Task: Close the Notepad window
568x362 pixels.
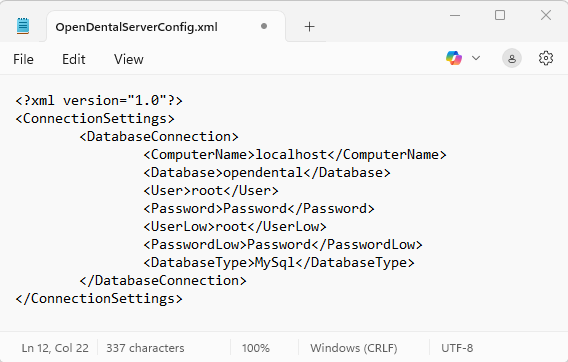Action: click(x=546, y=15)
